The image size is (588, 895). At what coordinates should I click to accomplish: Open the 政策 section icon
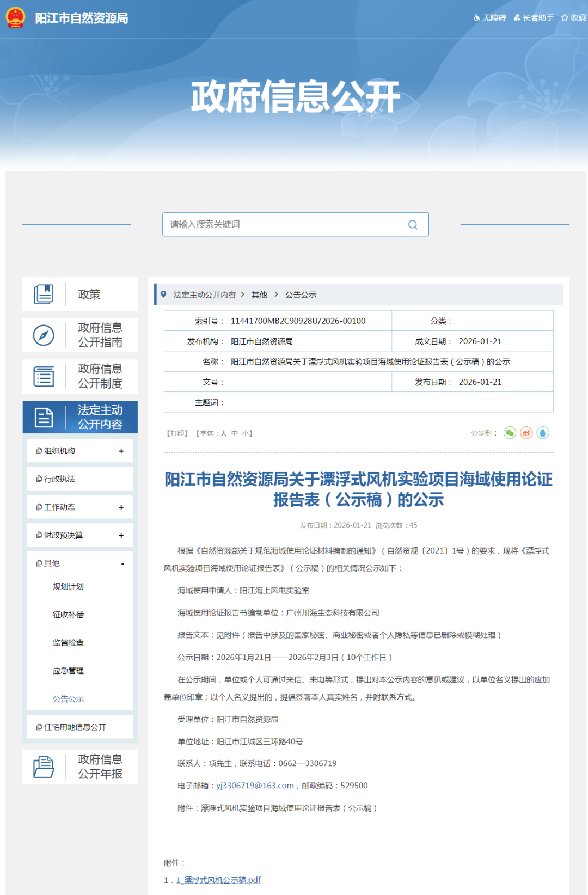[44, 295]
